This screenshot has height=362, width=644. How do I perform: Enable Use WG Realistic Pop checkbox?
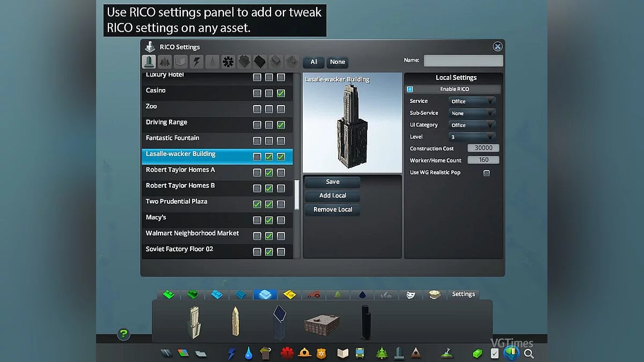[487, 173]
